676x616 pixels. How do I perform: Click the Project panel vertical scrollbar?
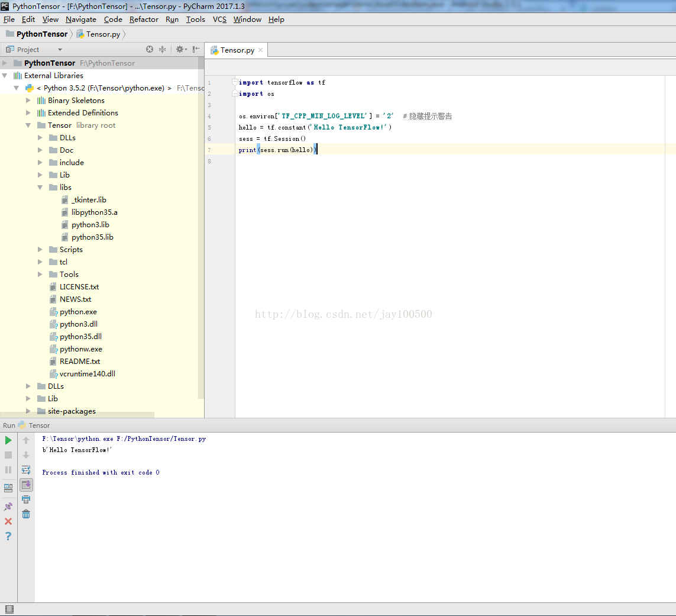pyautogui.click(x=201, y=228)
